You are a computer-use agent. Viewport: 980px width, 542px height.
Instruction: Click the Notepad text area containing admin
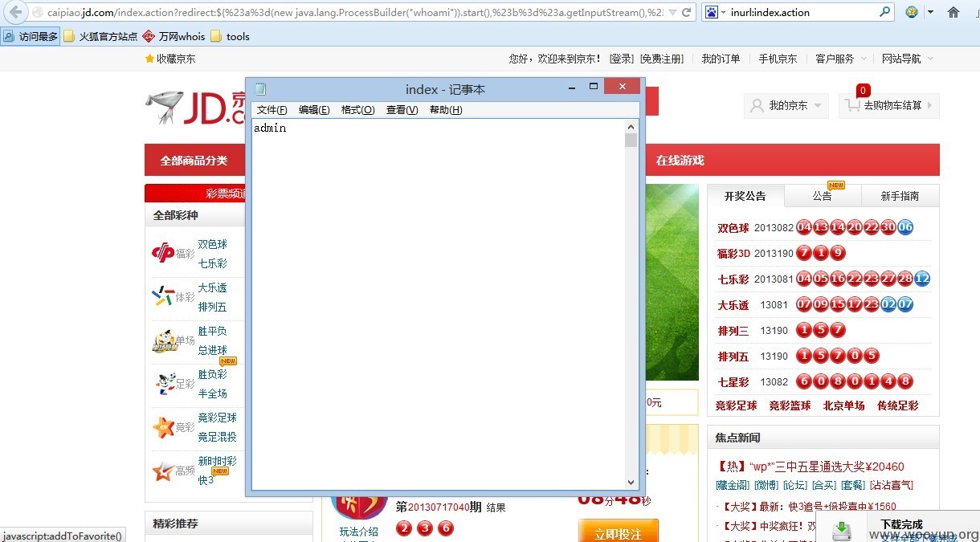coord(439,305)
